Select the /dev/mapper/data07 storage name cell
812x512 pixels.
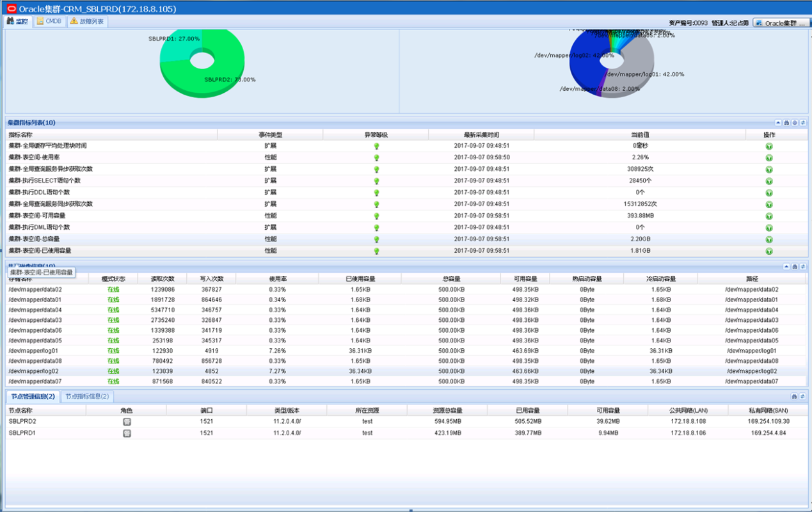click(35, 381)
